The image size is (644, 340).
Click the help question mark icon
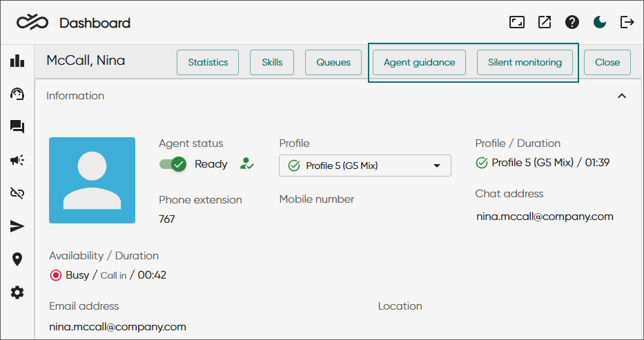tap(572, 22)
